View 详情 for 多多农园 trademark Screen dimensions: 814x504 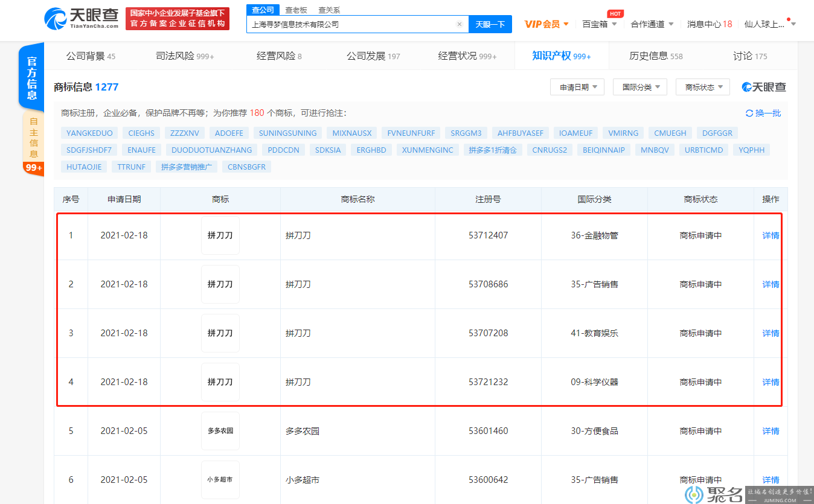click(x=771, y=431)
